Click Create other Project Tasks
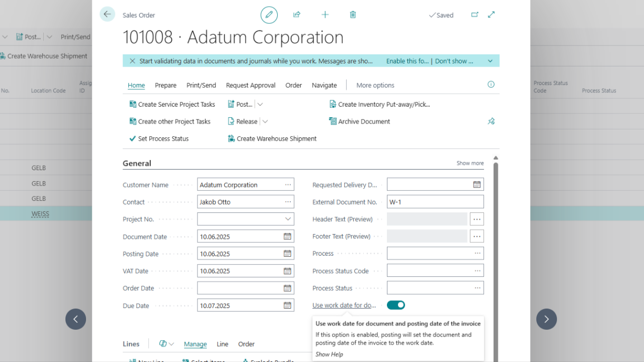 pyautogui.click(x=170, y=122)
